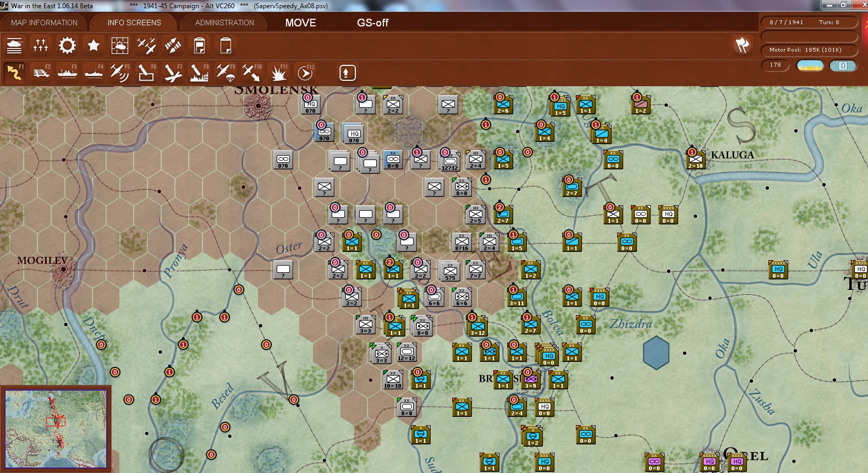The width and height of the screenshot is (868, 473).
Task: Click the crossed rockets info icon
Action: tap(173, 46)
